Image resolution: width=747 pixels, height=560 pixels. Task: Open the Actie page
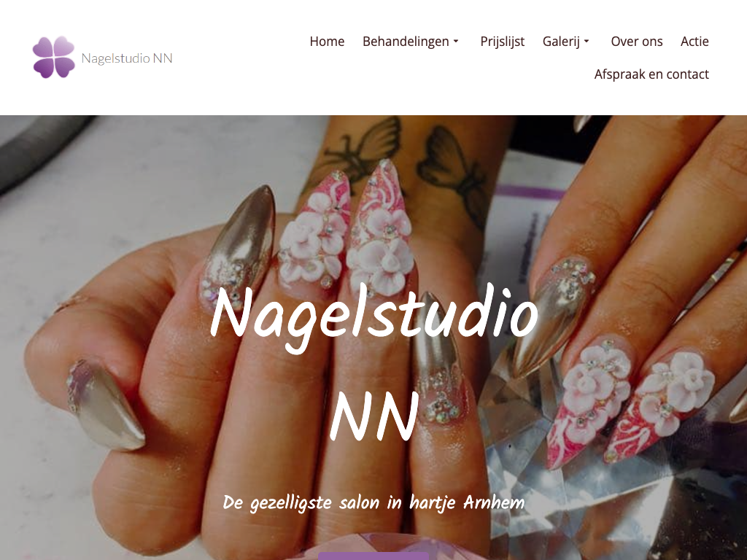(x=694, y=42)
